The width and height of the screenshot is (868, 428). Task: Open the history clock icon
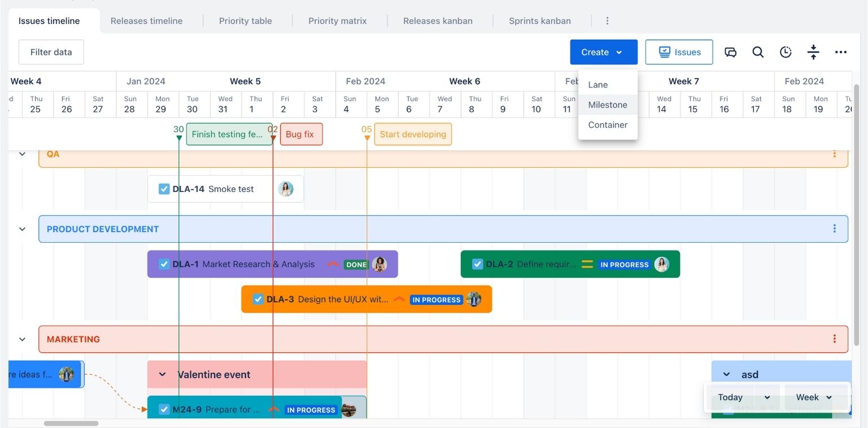coord(785,52)
